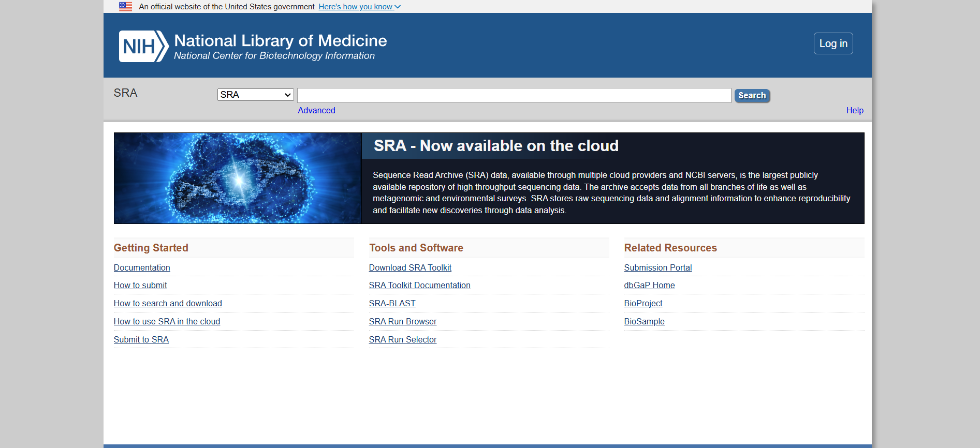
Task: Open the SRA database dropdown
Action: [256, 95]
